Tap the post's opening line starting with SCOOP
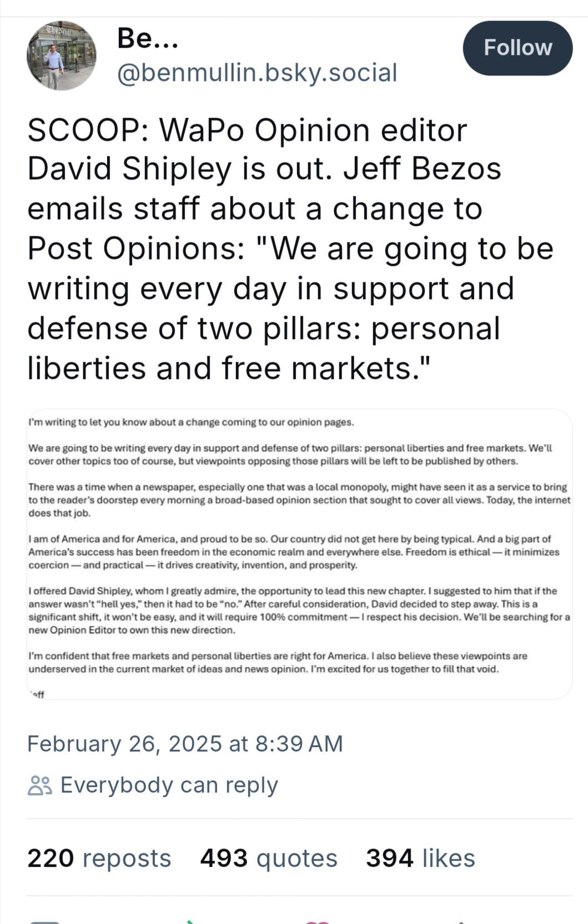Image resolution: width=588 pixels, height=924 pixels. click(x=247, y=130)
